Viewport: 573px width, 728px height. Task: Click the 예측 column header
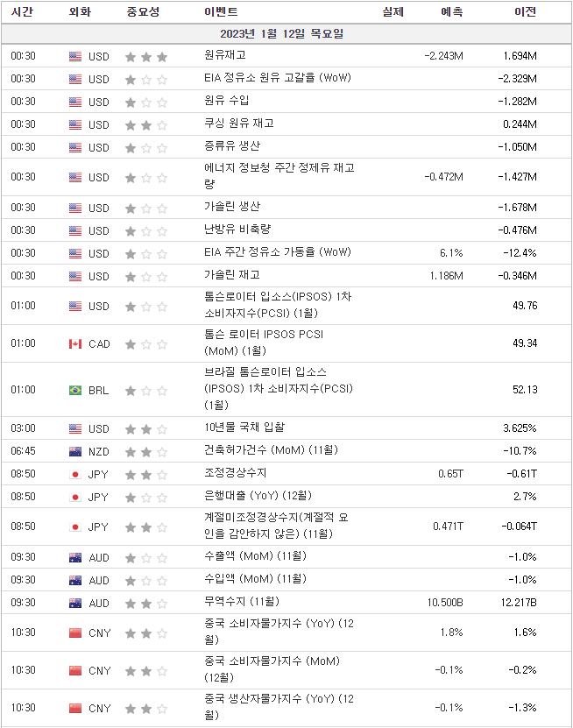[x=452, y=11]
